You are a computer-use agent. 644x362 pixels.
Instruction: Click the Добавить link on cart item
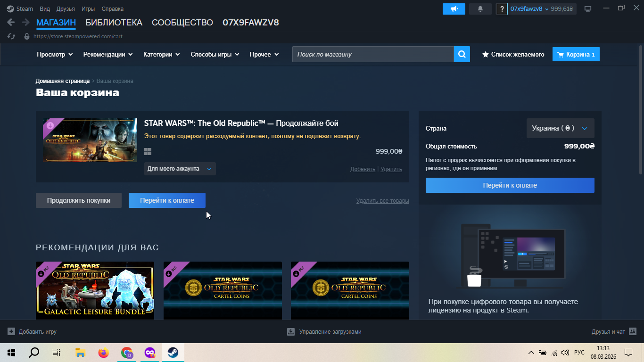coord(363,169)
